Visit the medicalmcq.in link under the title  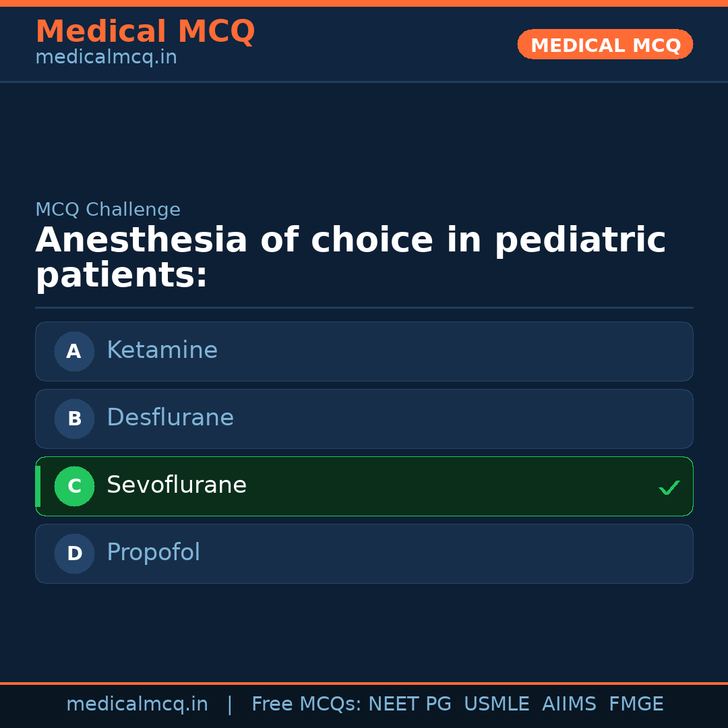click(x=106, y=57)
